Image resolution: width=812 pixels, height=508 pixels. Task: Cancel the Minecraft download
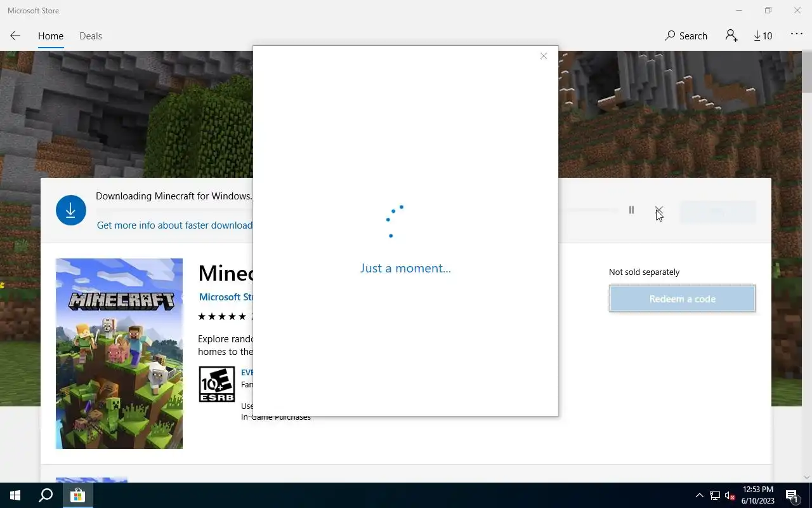pos(659,210)
